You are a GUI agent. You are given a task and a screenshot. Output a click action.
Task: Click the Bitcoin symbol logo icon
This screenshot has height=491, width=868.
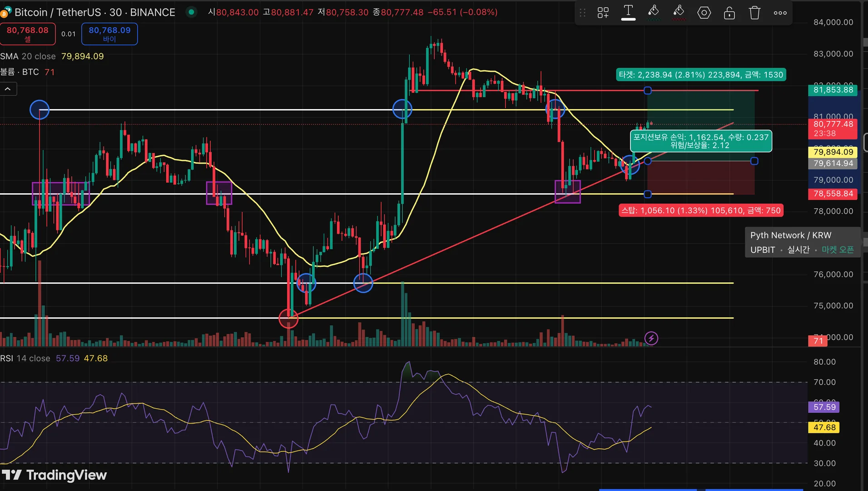click(5, 13)
